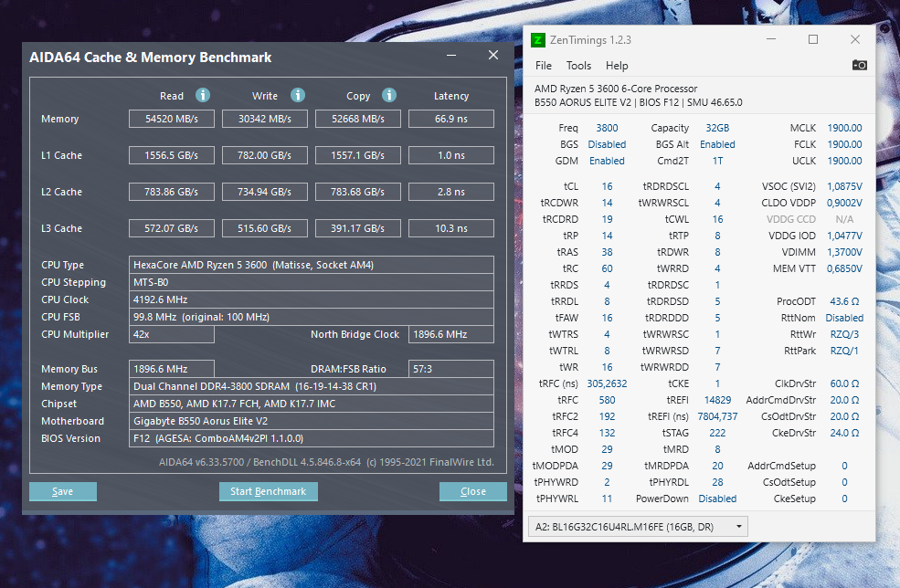Screen dimensions: 900x588
Task: Click tSTAG value 222
Action: (x=717, y=433)
